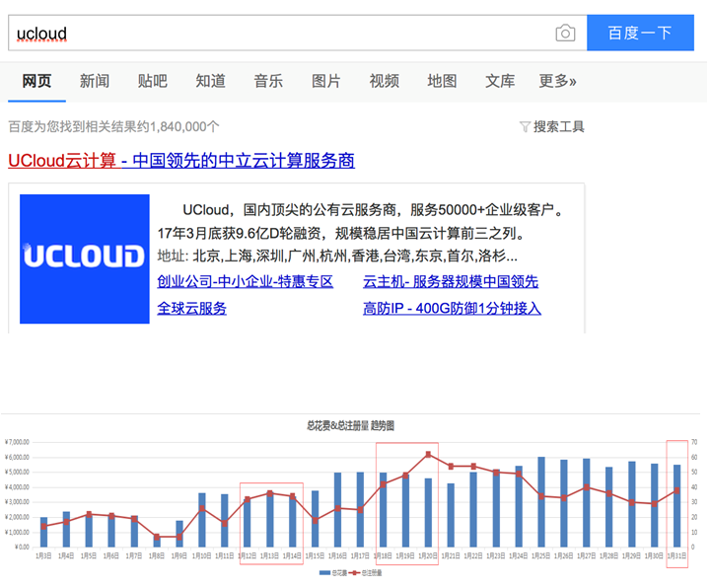This screenshot has width=711, height=588.
Task: Open the 贴吧 tab
Action: pos(153,81)
